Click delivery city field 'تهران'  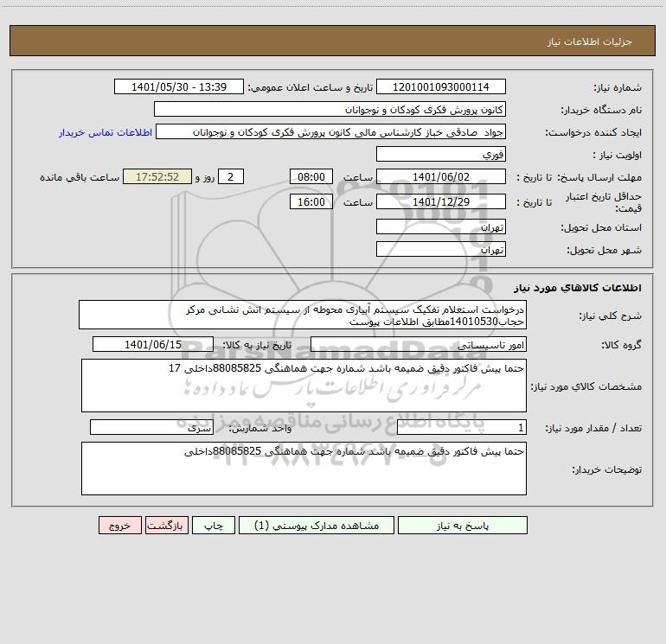[x=441, y=249]
